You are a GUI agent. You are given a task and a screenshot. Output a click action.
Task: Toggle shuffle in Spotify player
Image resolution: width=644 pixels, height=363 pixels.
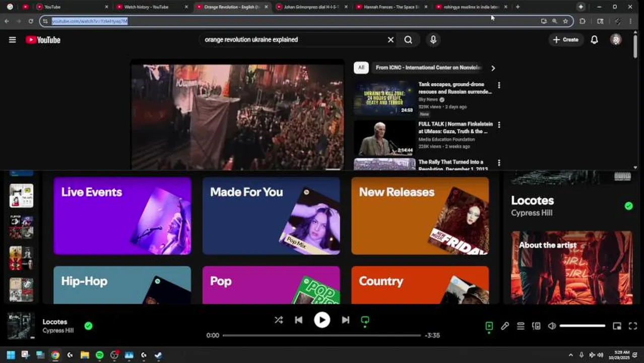[279, 320]
